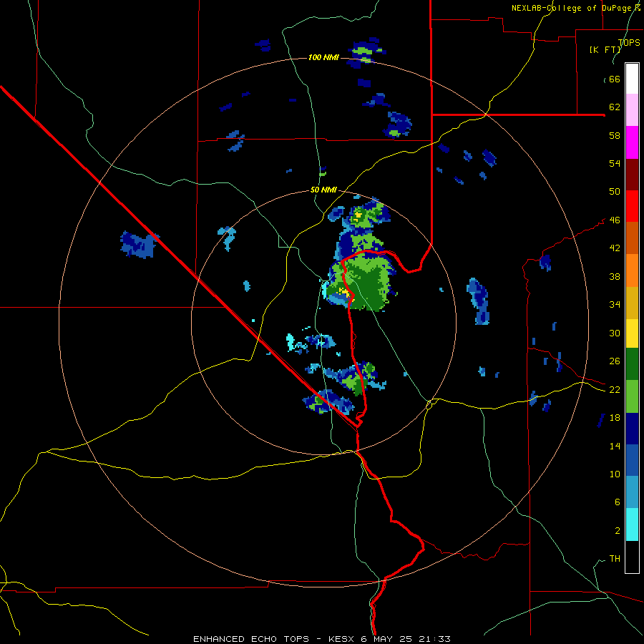This screenshot has height=644, width=644.
Task: Click the "34" legend value
Action: [615, 305]
